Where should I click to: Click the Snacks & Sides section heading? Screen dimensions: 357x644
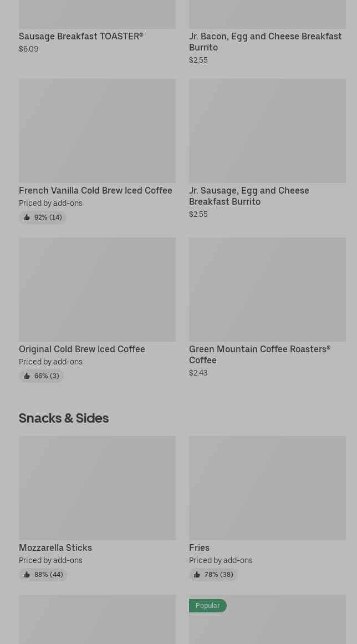64,418
